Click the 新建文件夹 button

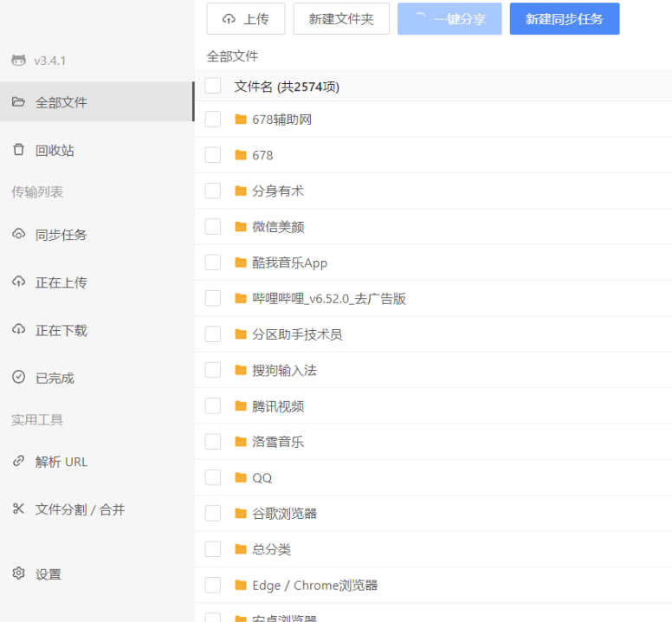pos(341,19)
